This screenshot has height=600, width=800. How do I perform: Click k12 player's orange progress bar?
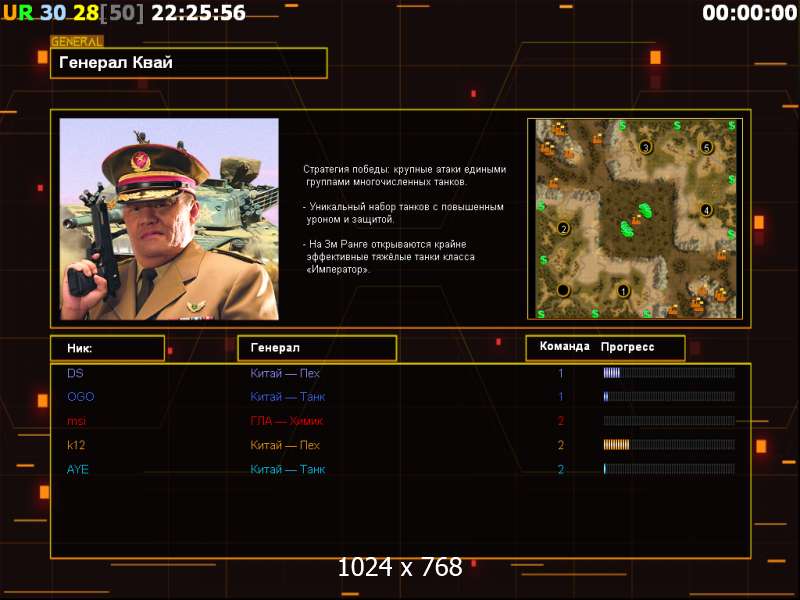click(x=669, y=445)
